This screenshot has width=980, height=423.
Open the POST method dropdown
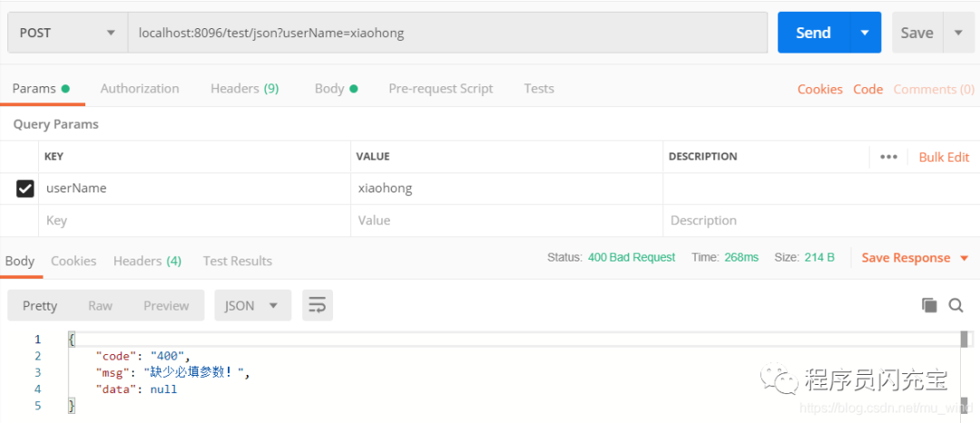(x=67, y=33)
